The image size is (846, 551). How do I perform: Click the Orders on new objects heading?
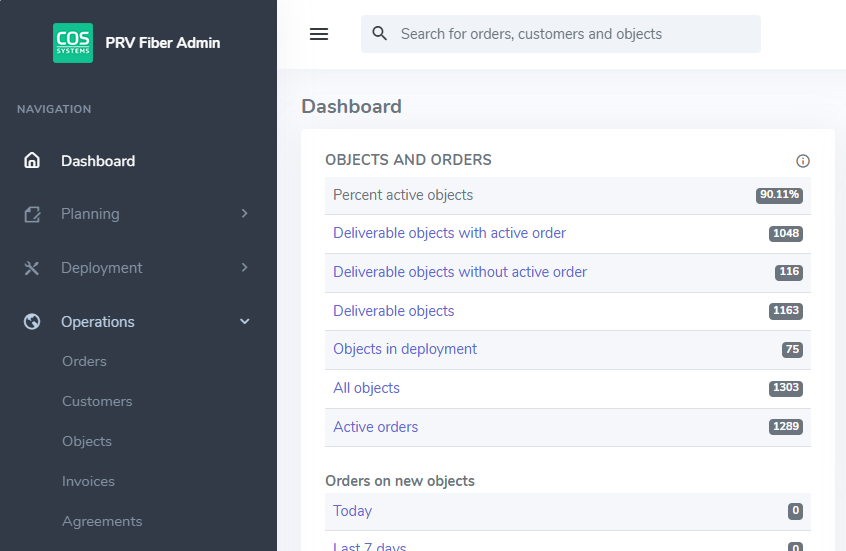coord(400,481)
